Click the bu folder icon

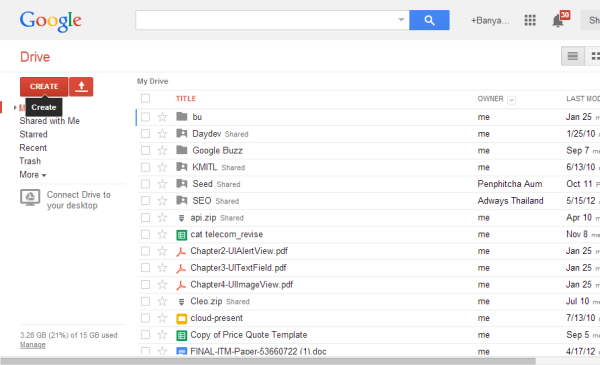pyautogui.click(x=181, y=116)
